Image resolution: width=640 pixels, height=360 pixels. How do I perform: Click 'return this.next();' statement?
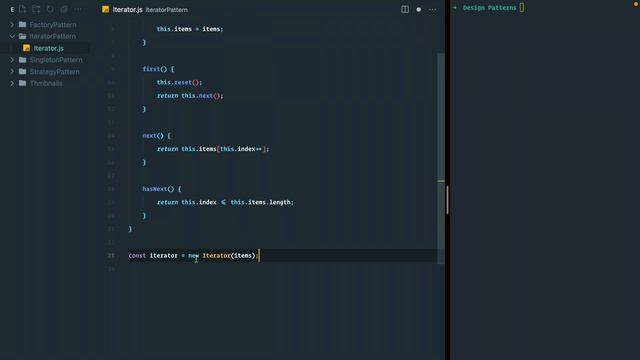190,96
